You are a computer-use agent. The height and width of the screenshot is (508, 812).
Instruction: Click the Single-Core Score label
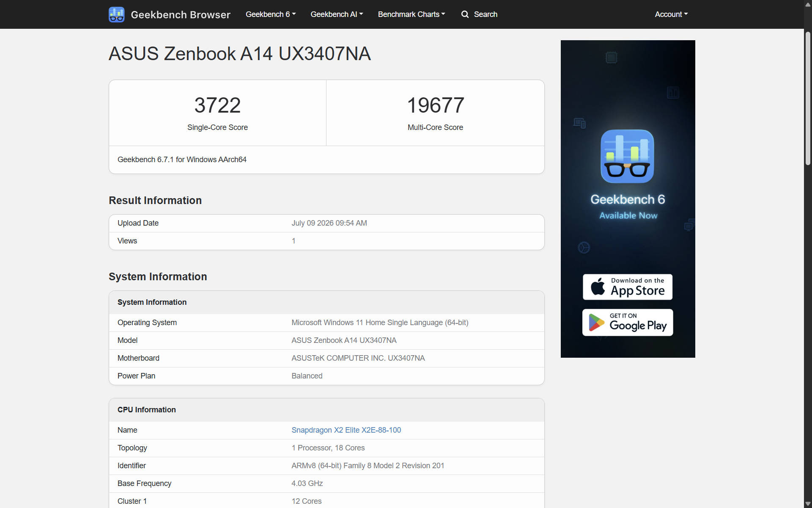pyautogui.click(x=217, y=127)
